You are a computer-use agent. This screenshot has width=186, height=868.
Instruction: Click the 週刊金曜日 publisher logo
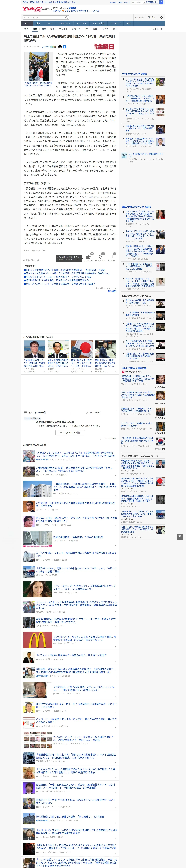[x=104, y=47]
